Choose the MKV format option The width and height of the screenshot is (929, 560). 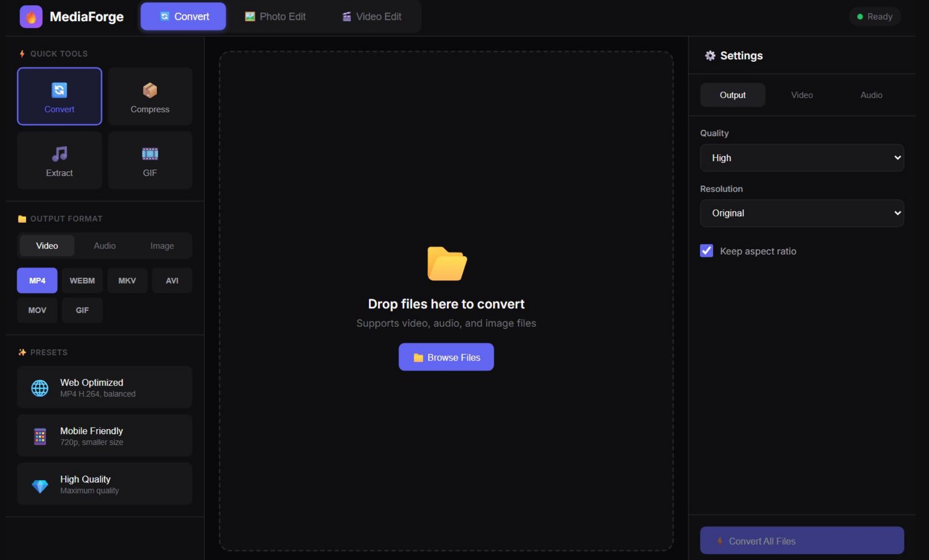(x=127, y=280)
